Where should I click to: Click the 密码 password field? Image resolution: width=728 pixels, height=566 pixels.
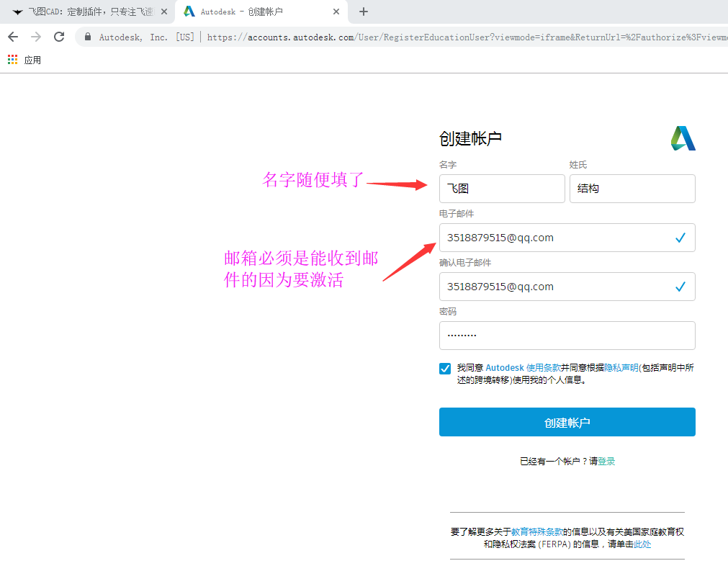click(x=567, y=336)
